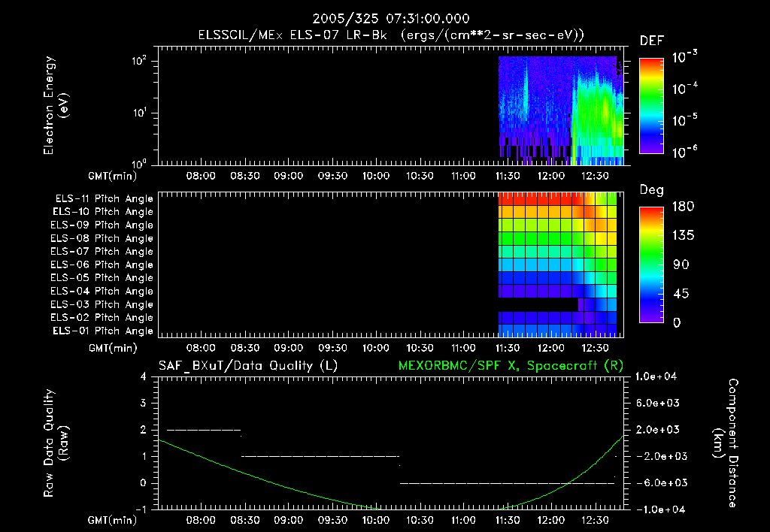Screen dimensions: 770x532
Task: Click the timestamp title 2005/325 07:31:00.000
Action: coord(391,19)
